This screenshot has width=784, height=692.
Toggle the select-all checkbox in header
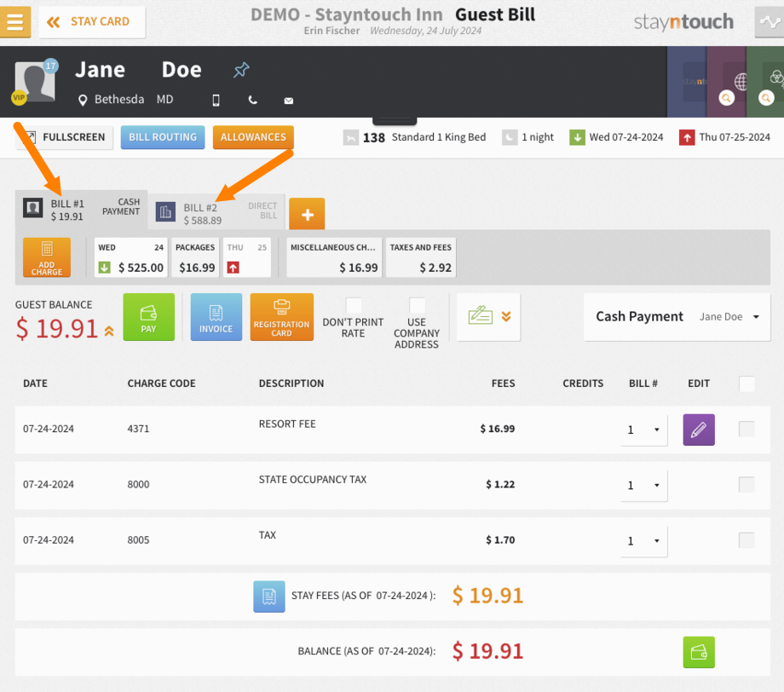pyautogui.click(x=747, y=384)
